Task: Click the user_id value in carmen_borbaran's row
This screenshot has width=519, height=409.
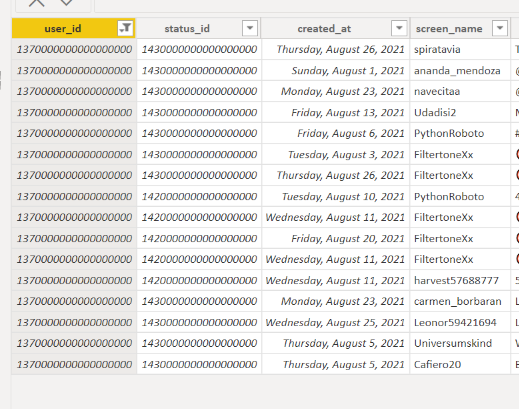Action: coord(74,301)
